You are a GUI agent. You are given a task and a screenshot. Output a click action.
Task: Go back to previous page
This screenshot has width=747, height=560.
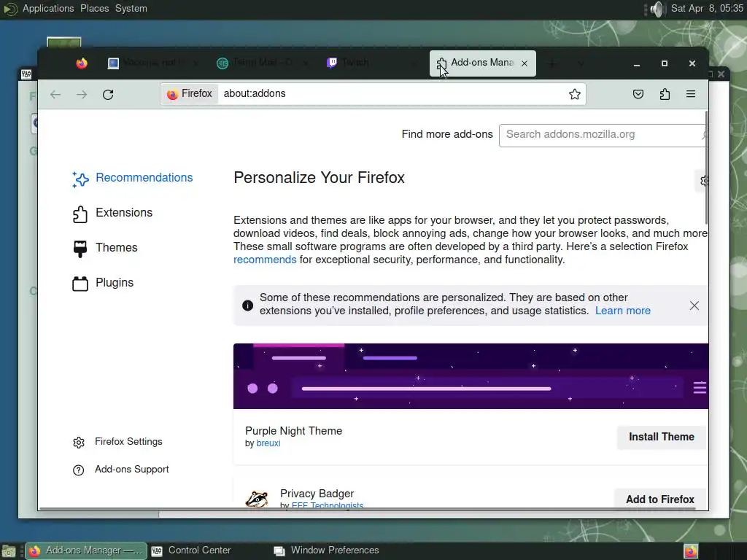(x=55, y=94)
